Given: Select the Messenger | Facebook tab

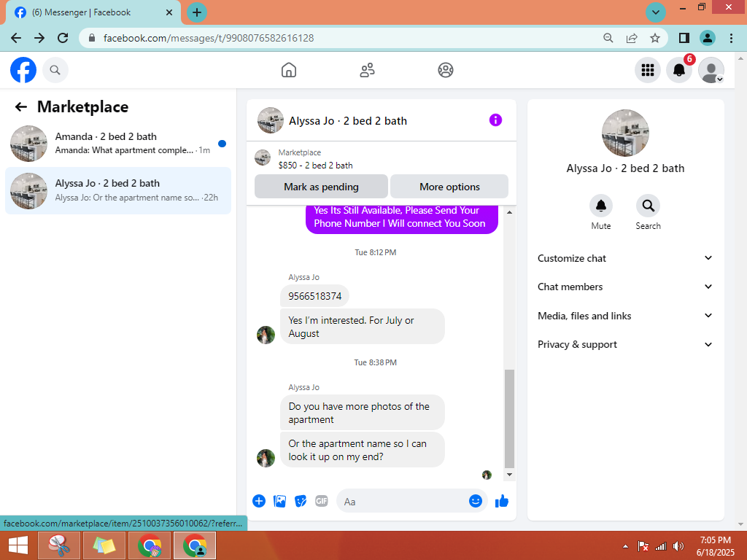Looking at the screenshot, I should [x=93, y=12].
